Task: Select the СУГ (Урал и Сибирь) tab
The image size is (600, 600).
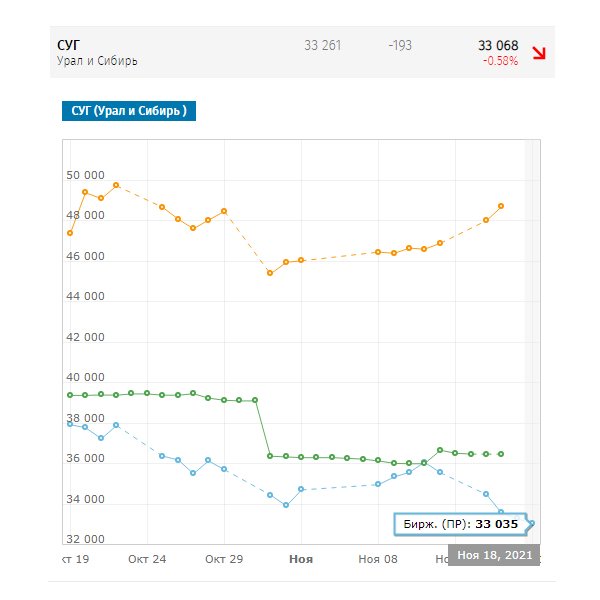Action: [x=129, y=111]
